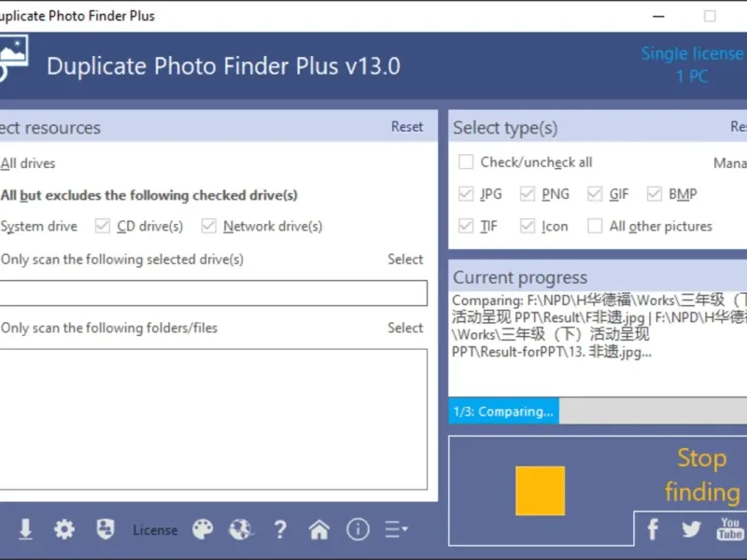Click Select for folders/files
Screen dimensions: 747x560
pyautogui.click(x=405, y=328)
